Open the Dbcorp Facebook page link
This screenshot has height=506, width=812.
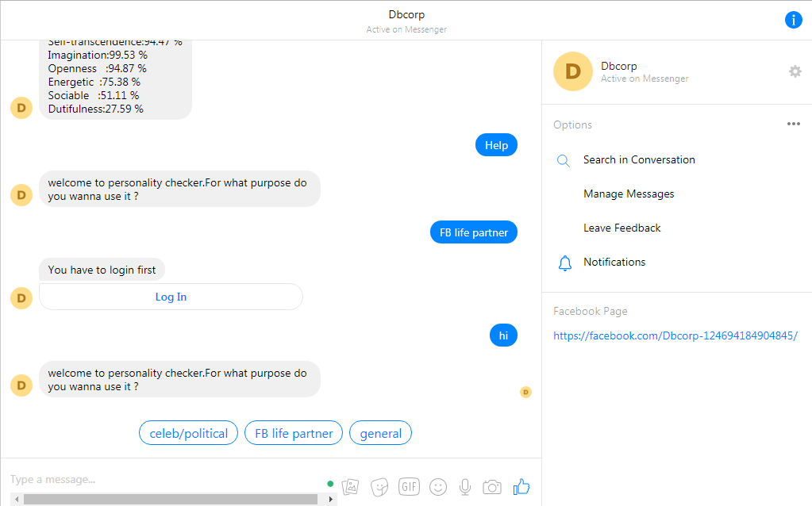click(x=675, y=335)
